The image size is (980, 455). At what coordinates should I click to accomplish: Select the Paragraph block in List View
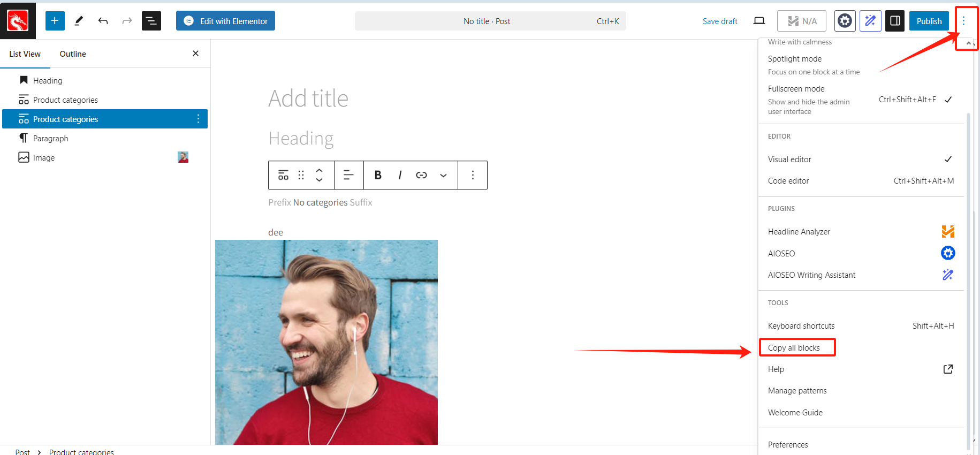tap(105, 138)
